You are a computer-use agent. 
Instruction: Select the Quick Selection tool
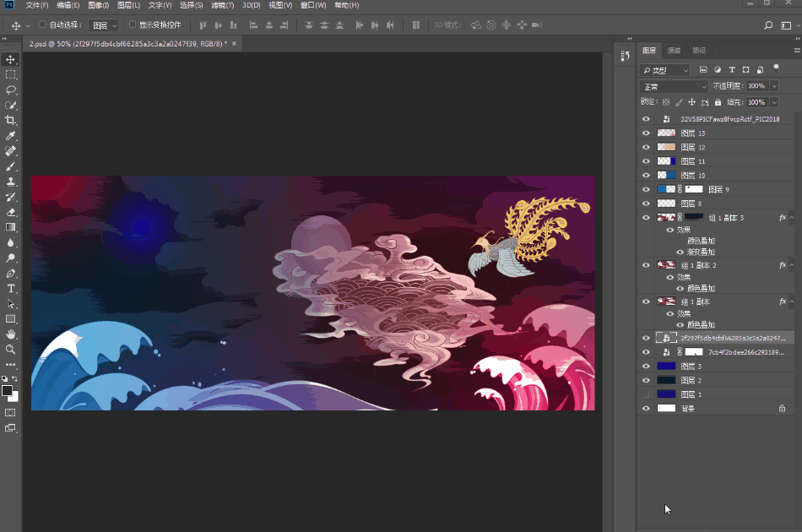(10, 106)
